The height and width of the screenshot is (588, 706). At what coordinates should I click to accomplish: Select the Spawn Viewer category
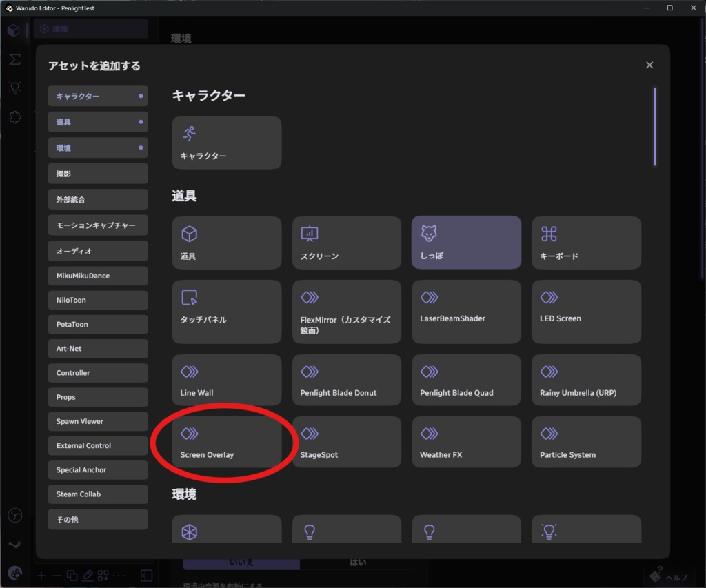click(x=98, y=421)
